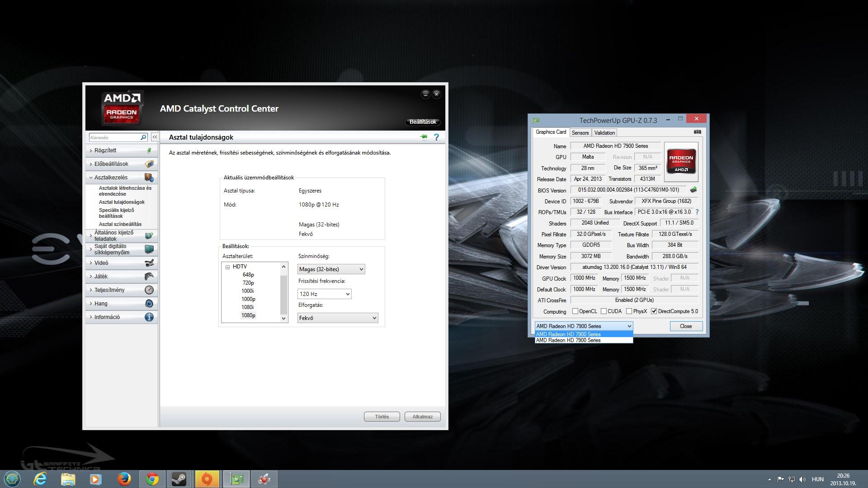
Task: Open Speciális kijelző beállítások page
Action: coord(117,213)
